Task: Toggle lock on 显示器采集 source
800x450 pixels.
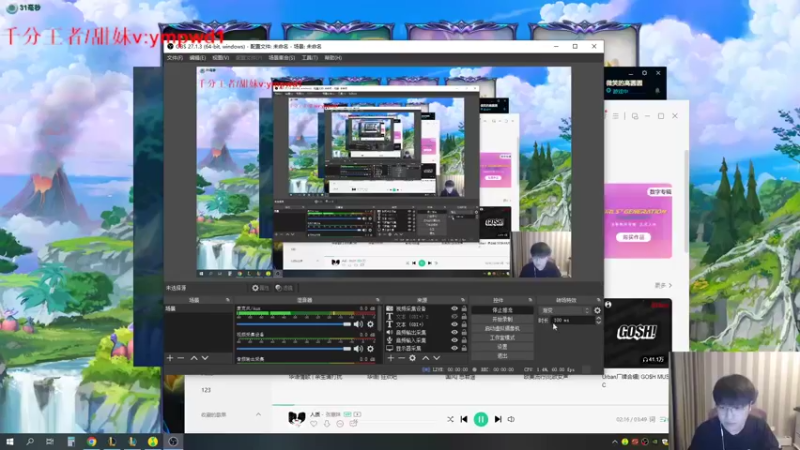Action: click(464, 348)
